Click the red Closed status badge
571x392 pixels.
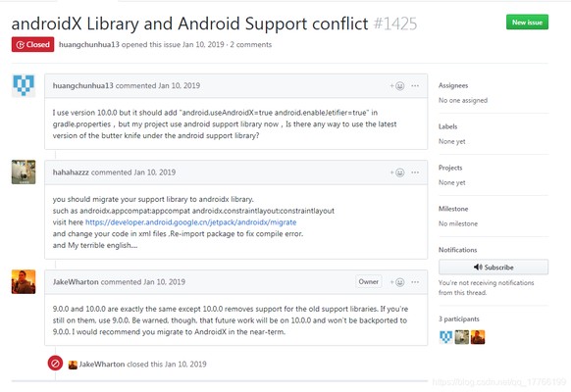(x=32, y=44)
